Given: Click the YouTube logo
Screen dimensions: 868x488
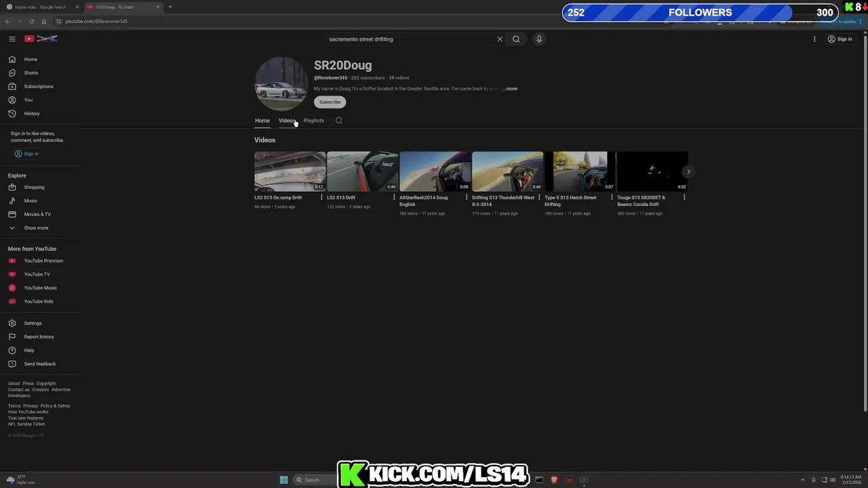Looking at the screenshot, I should (41, 39).
